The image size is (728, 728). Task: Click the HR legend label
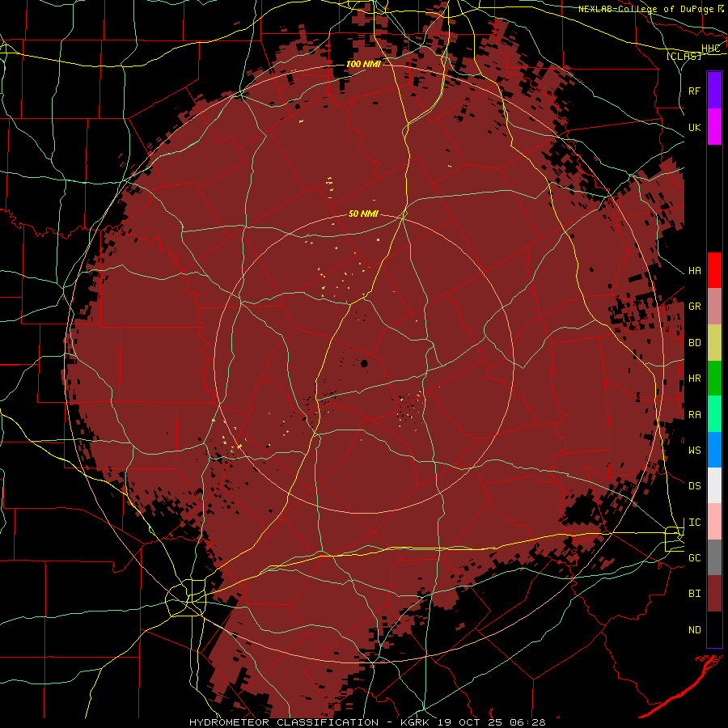coord(694,379)
